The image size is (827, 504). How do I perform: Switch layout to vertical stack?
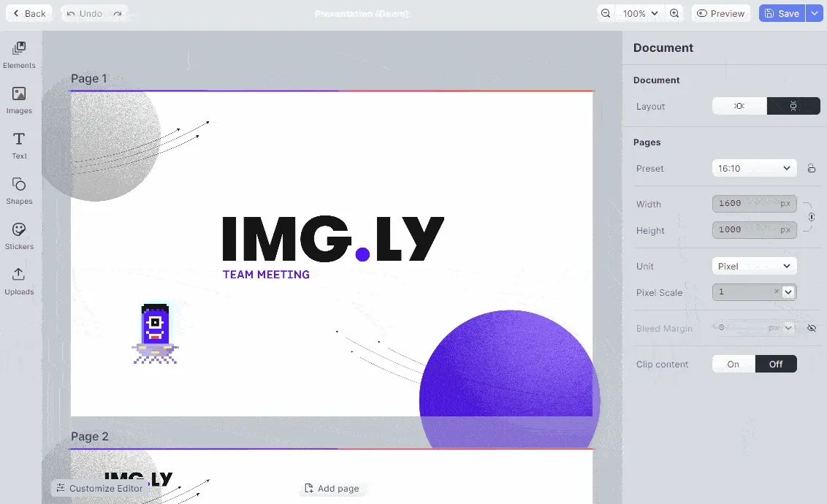pos(793,106)
